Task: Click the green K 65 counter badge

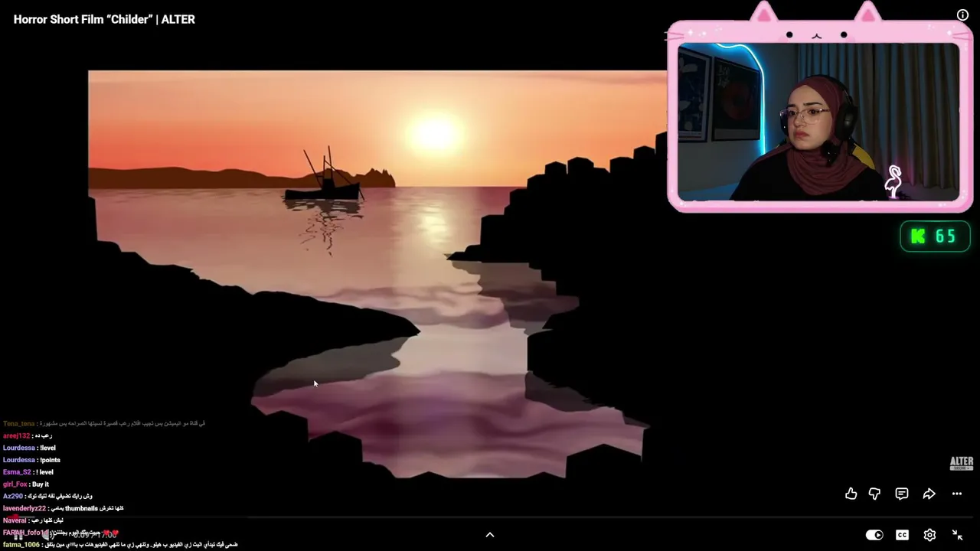Action: (935, 236)
